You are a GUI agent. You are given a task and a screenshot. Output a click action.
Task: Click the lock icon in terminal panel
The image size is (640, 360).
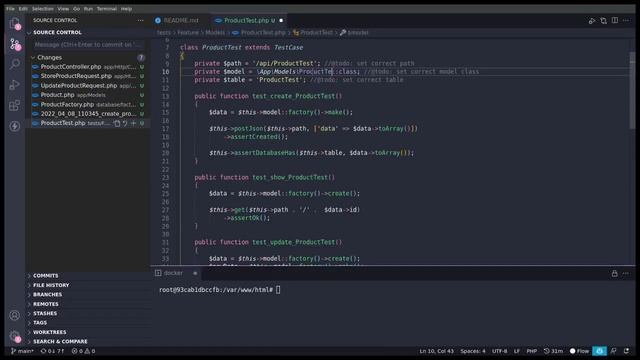click(614, 273)
